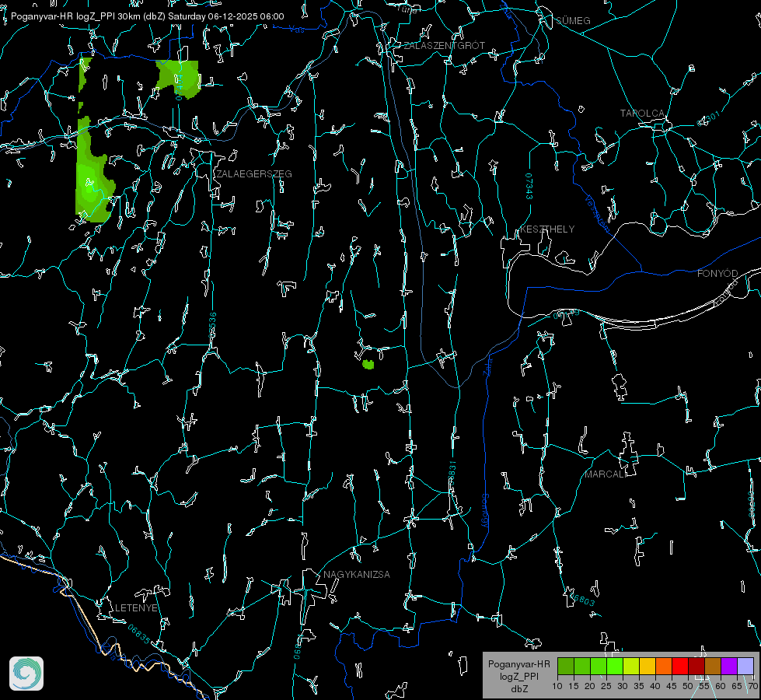
Task: Click the ZALAEGERSZEG city label
Action: point(254,174)
